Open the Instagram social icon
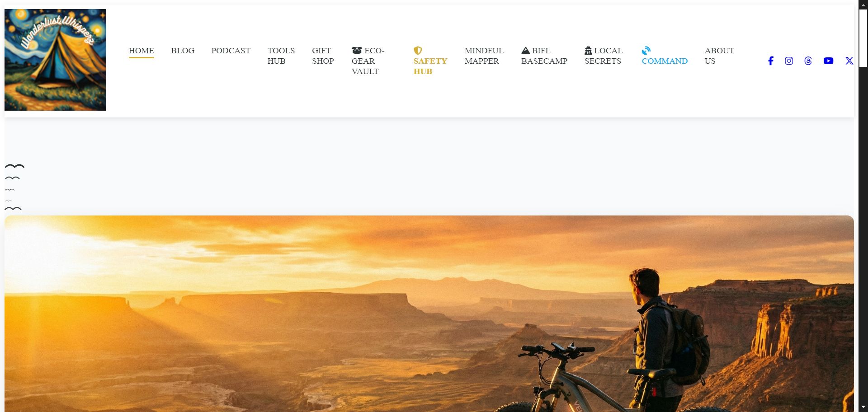 pyautogui.click(x=789, y=61)
